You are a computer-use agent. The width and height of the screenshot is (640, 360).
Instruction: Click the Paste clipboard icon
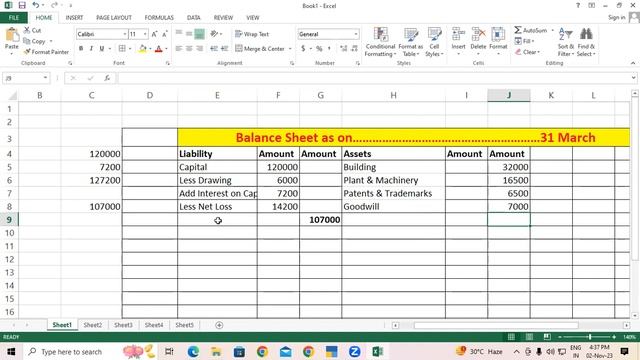click(x=12, y=36)
